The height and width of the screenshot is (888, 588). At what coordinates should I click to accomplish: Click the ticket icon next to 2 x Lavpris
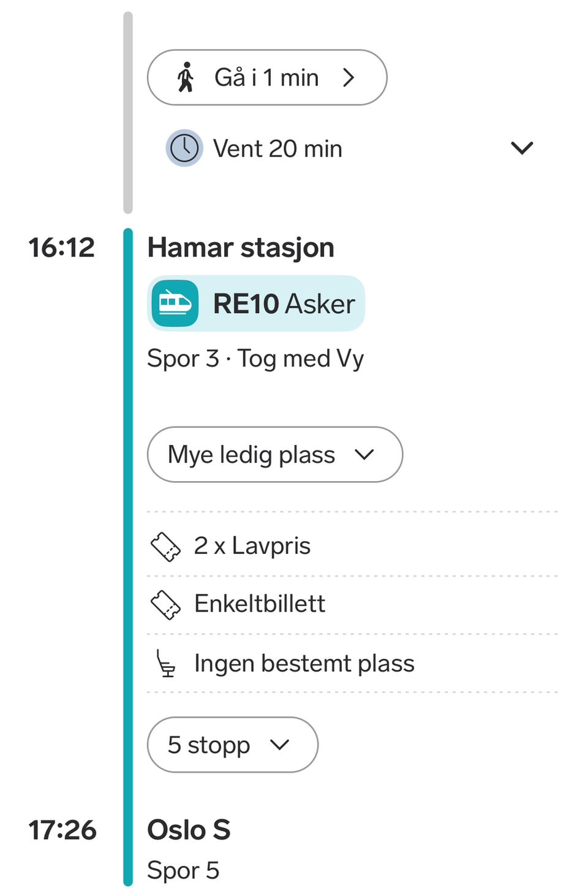[165, 547]
